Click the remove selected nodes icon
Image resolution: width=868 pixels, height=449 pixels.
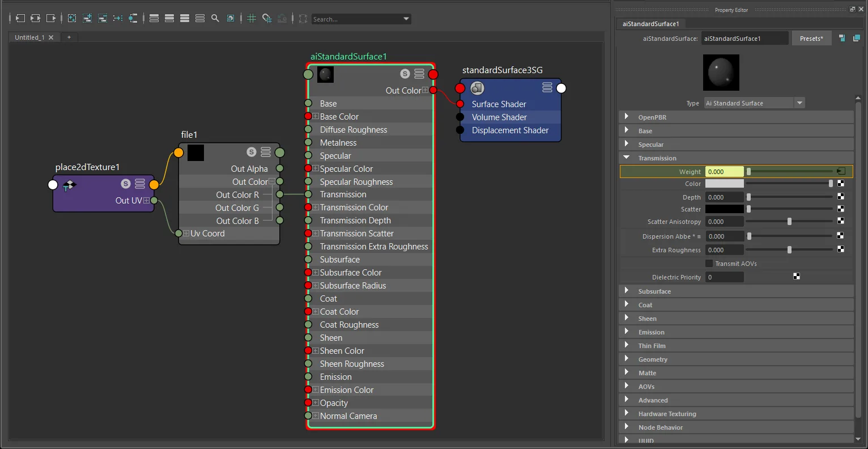click(x=103, y=18)
